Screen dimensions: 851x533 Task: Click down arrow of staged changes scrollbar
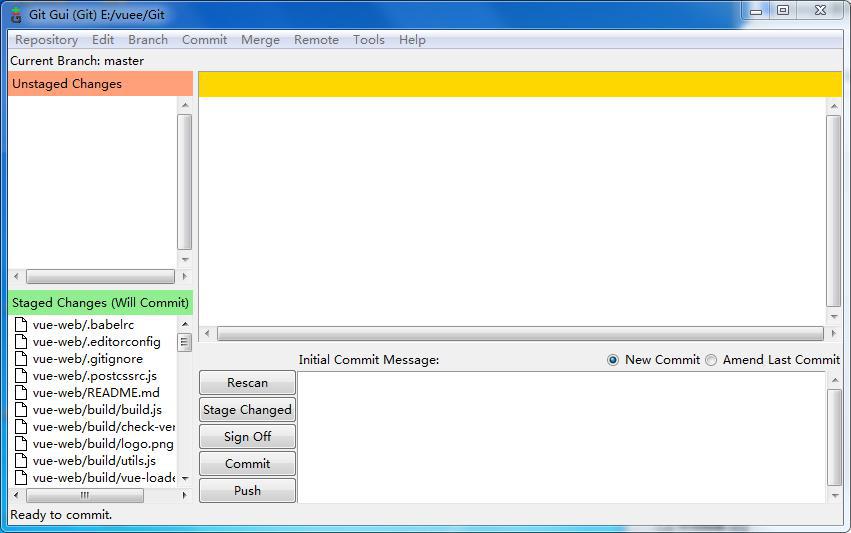pos(185,479)
